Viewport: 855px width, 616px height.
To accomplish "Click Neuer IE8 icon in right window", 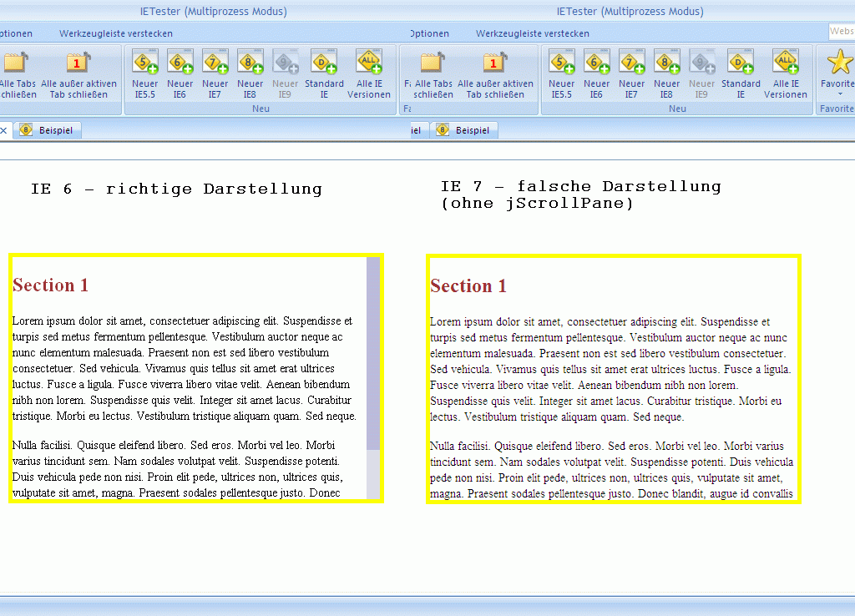I will pos(666,74).
